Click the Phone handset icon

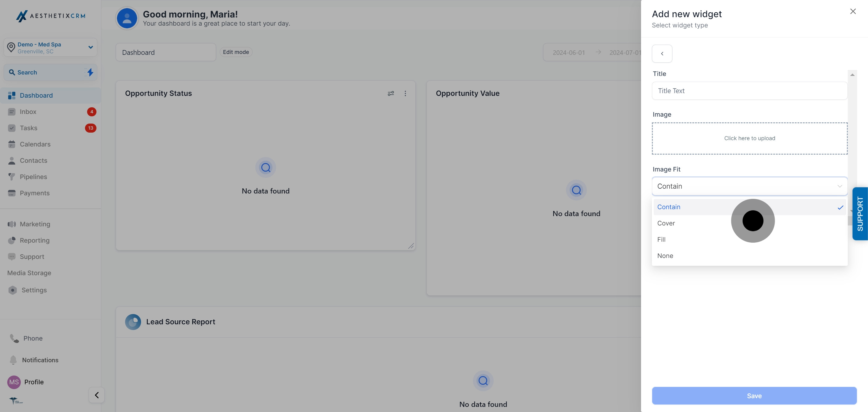[x=14, y=338]
